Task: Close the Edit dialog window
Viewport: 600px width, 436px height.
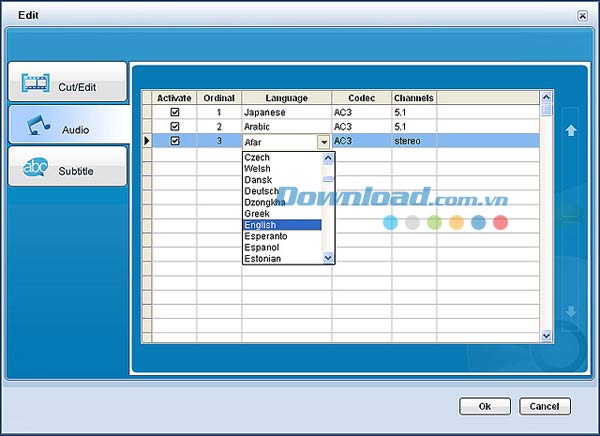Action: [582, 16]
